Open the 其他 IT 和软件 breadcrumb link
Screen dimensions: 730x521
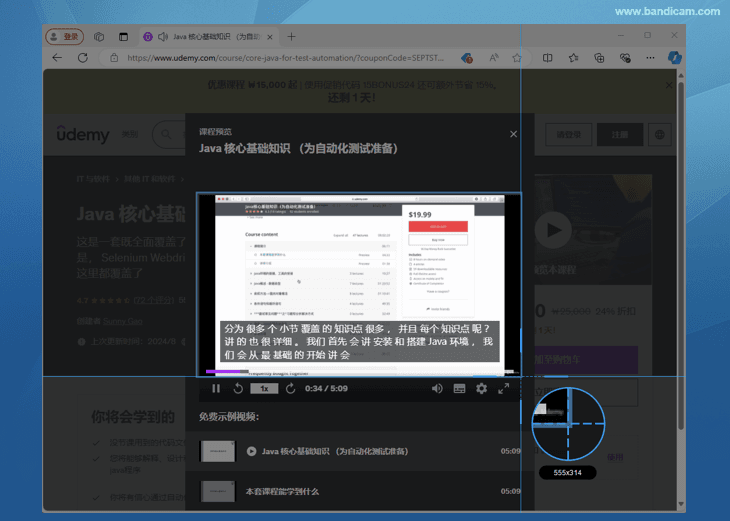[x=149, y=179]
